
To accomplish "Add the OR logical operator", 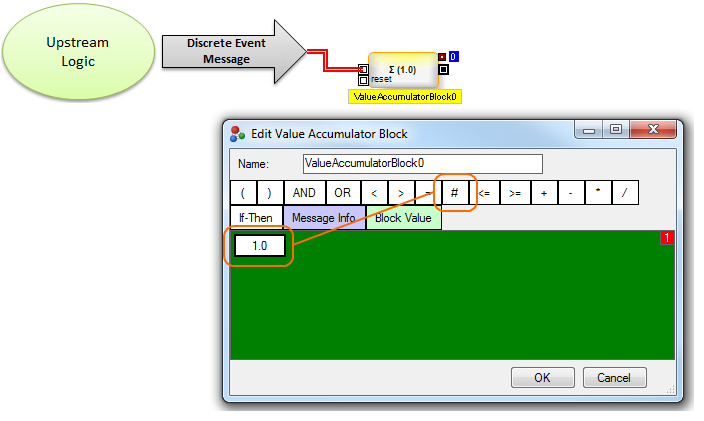I will [x=343, y=193].
